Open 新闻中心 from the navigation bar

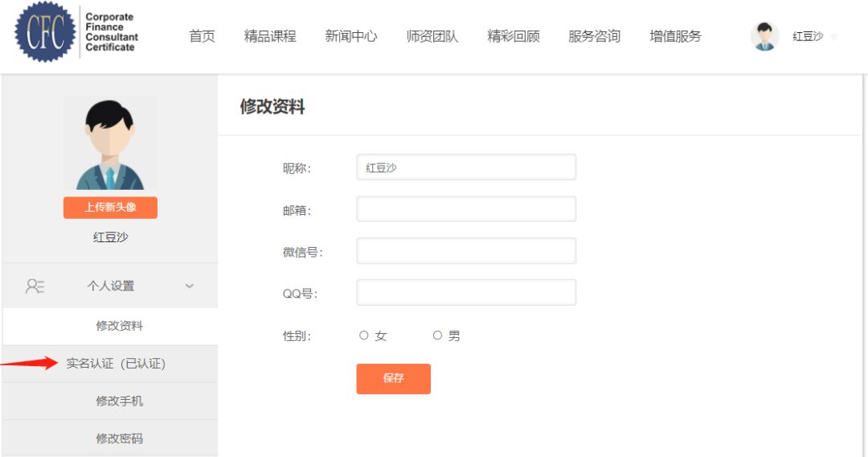tap(351, 36)
